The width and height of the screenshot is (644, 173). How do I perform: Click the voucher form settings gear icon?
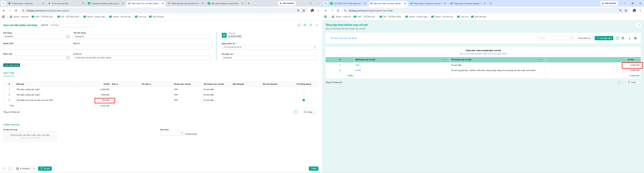coord(305,25)
